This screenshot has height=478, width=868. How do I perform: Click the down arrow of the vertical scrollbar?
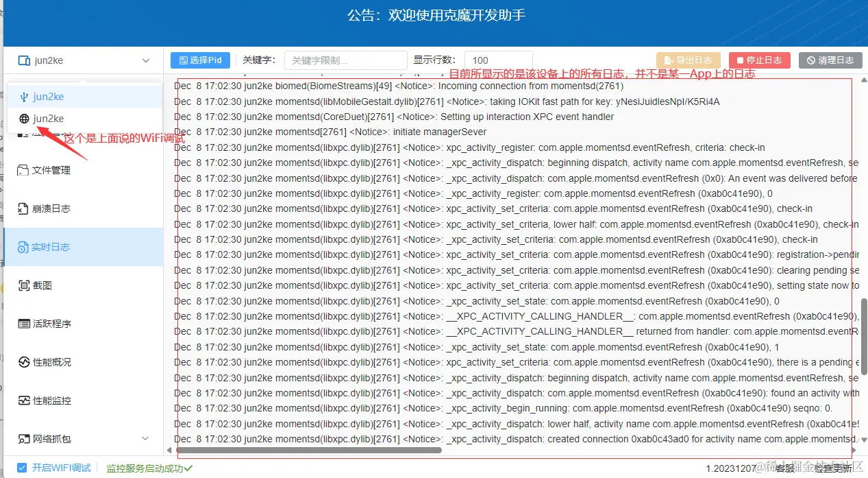pyautogui.click(x=864, y=440)
